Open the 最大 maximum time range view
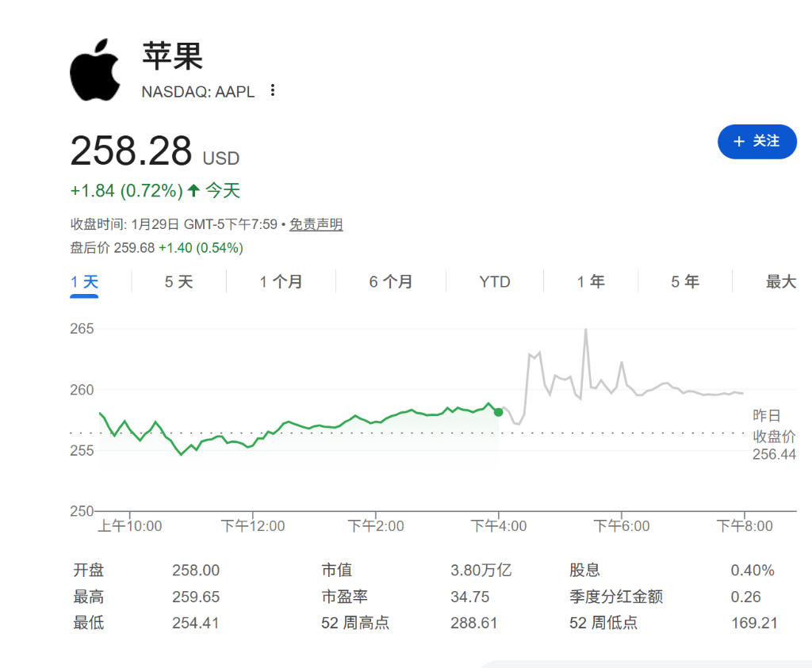Screen dimensions: 812x668 (x=779, y=281)
